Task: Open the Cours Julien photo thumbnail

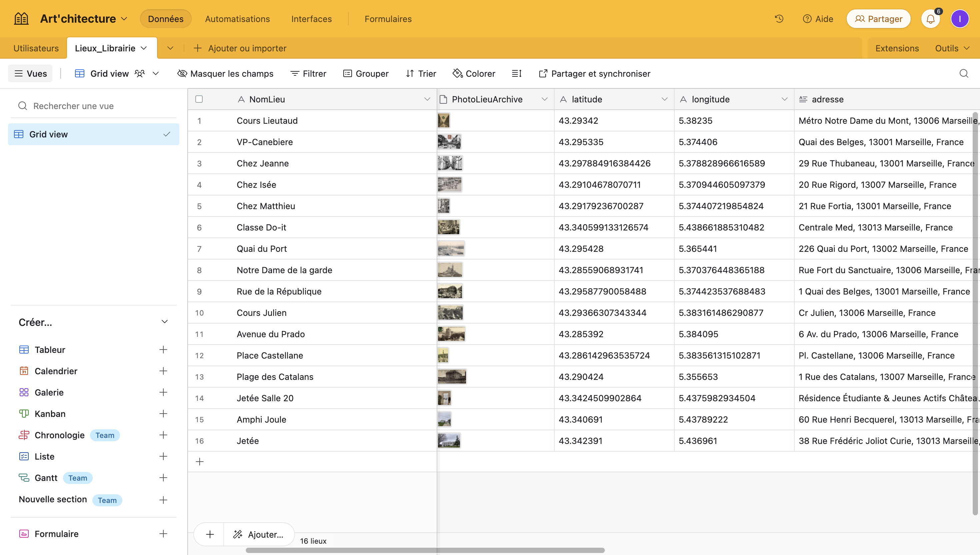Action: point(450,313)
